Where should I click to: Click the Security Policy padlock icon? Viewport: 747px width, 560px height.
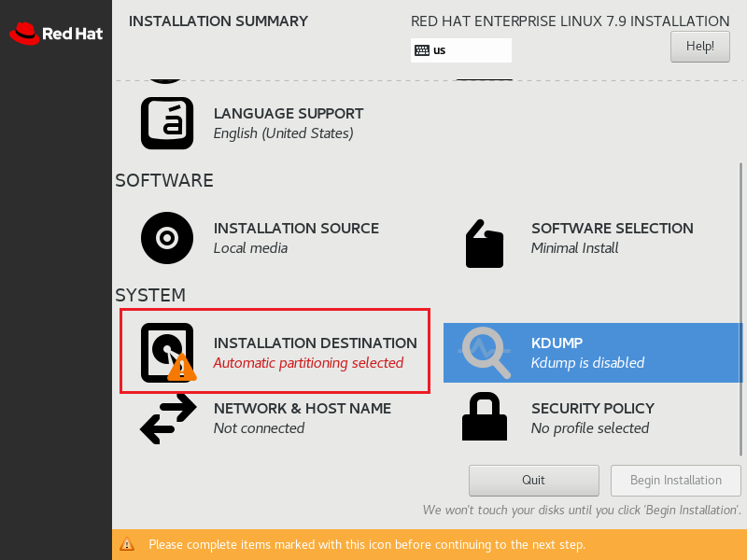click(x=485, y=416)
